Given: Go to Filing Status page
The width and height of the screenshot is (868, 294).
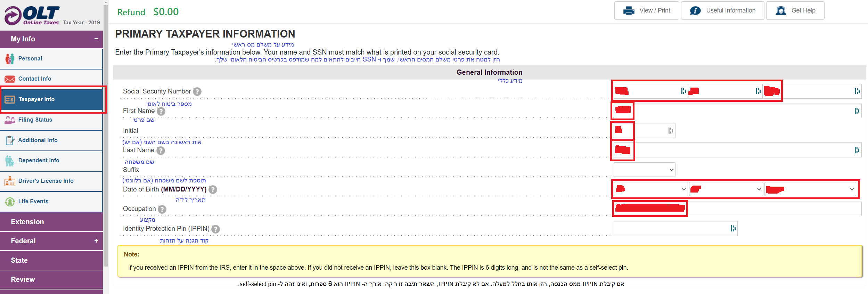Looking at the screenshot, I should tap(51, 120).
